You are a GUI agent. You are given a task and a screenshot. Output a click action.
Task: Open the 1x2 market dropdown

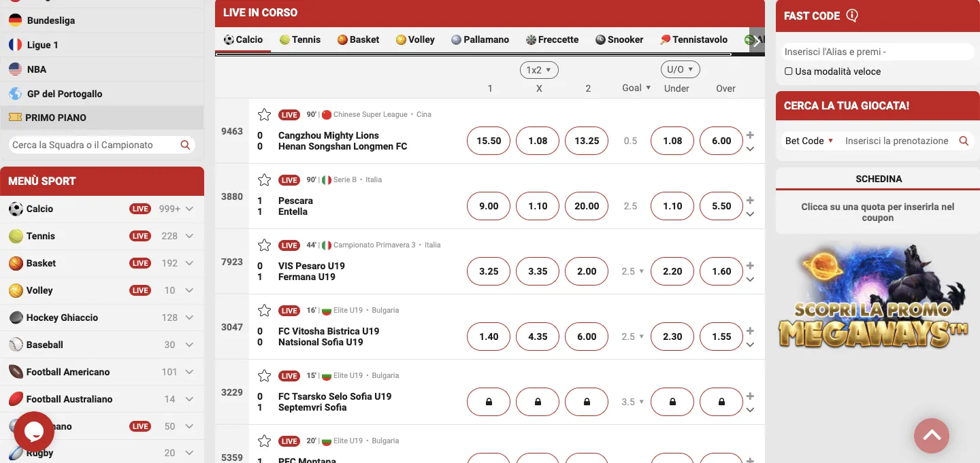(539, 69)
